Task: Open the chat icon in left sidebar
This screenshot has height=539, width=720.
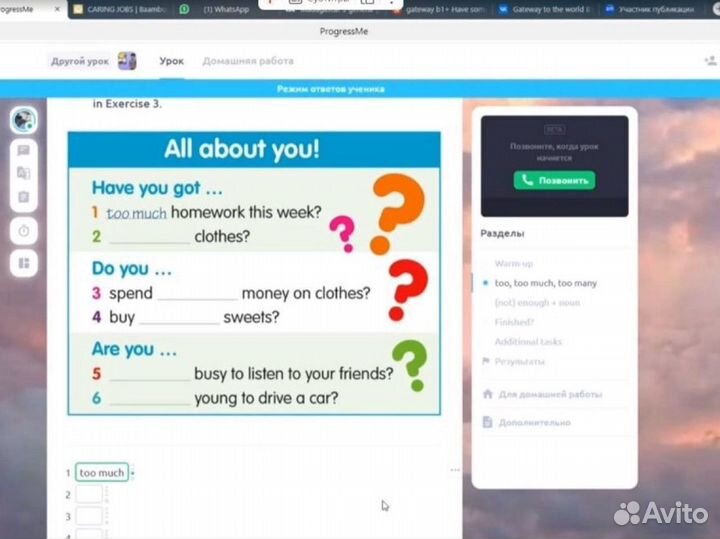Action: (x=23, y=150)
